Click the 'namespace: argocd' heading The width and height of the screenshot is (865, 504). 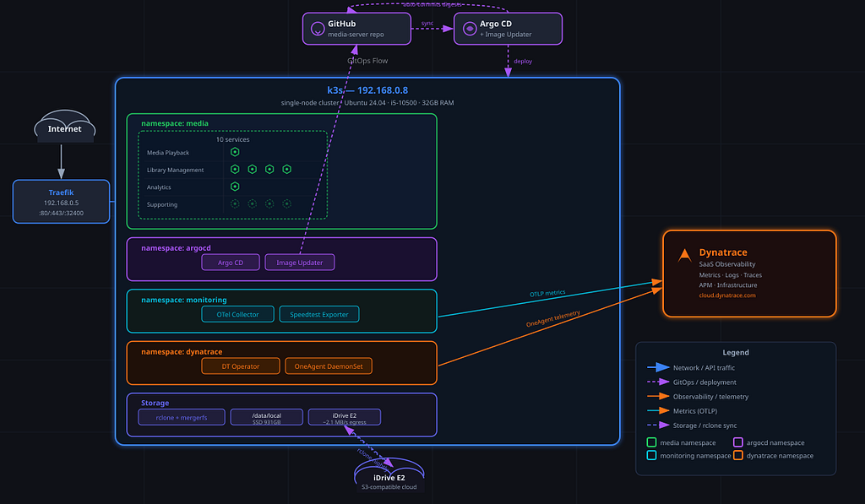pos(176,248)
